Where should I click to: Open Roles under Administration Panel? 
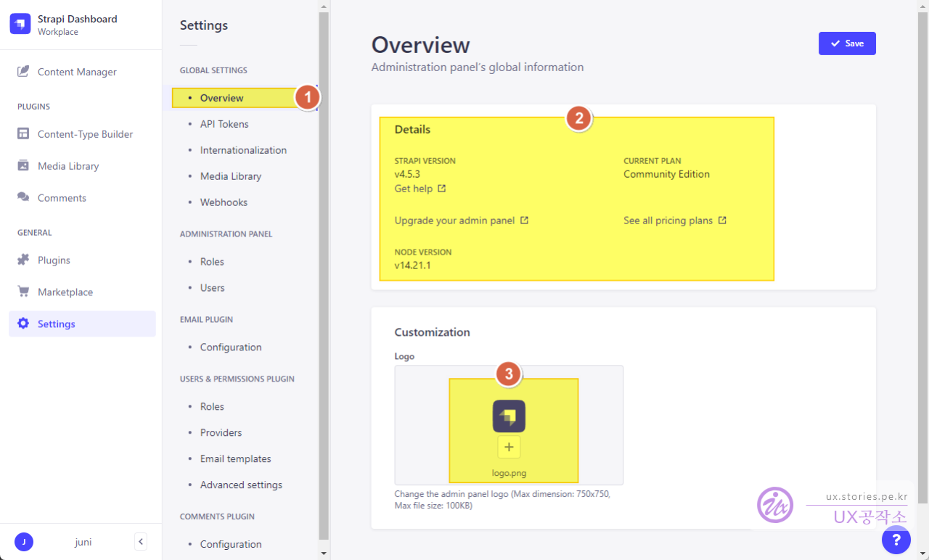pyautogui.click(x=212, y=262)
